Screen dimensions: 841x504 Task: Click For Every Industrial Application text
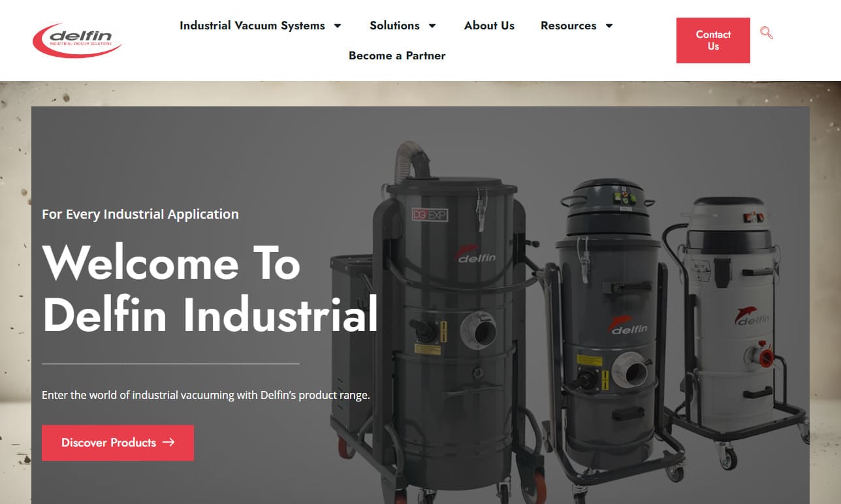click(x=140, y=214)
